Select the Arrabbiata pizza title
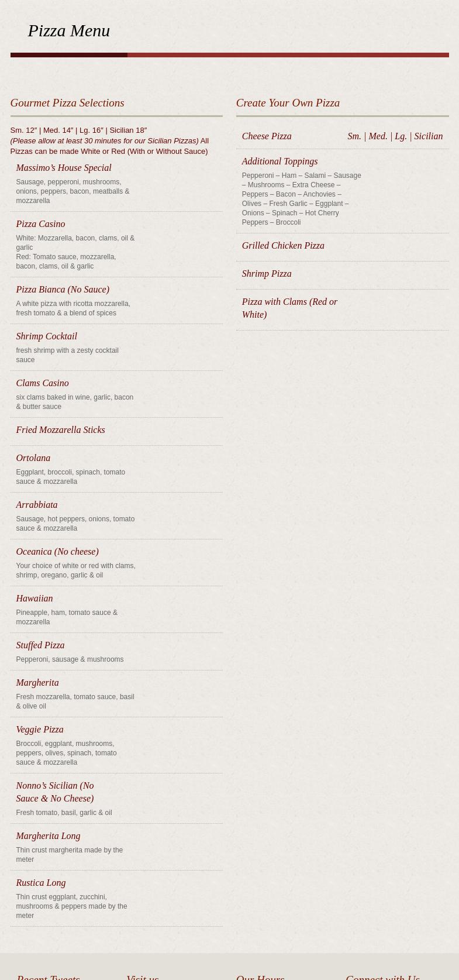Viewport: 459px width, 980px height. pos(36,505)
